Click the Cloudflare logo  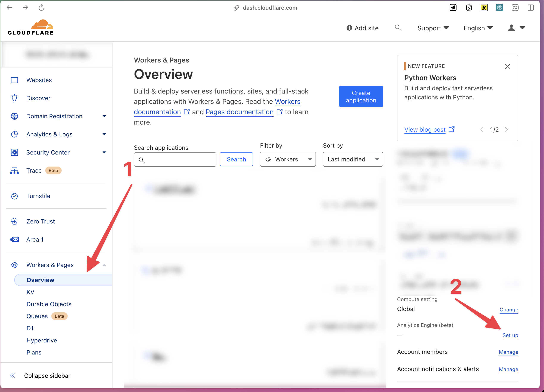click(x=30, y=27)
